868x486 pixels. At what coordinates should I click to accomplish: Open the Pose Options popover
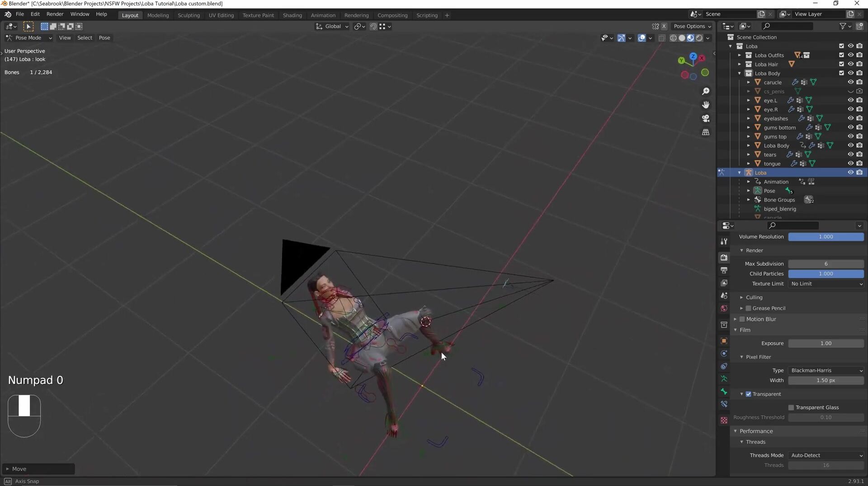[x=692, y=26]
